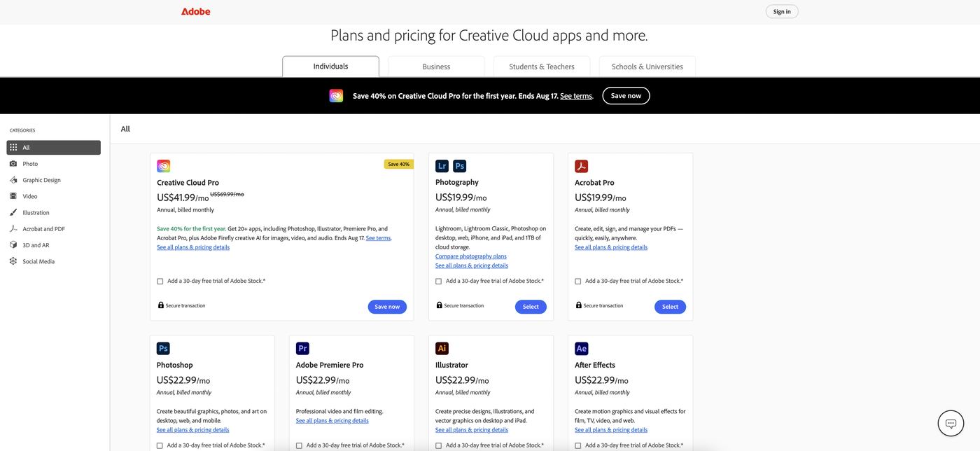Click lock icon on Photography card

(440, 305)
